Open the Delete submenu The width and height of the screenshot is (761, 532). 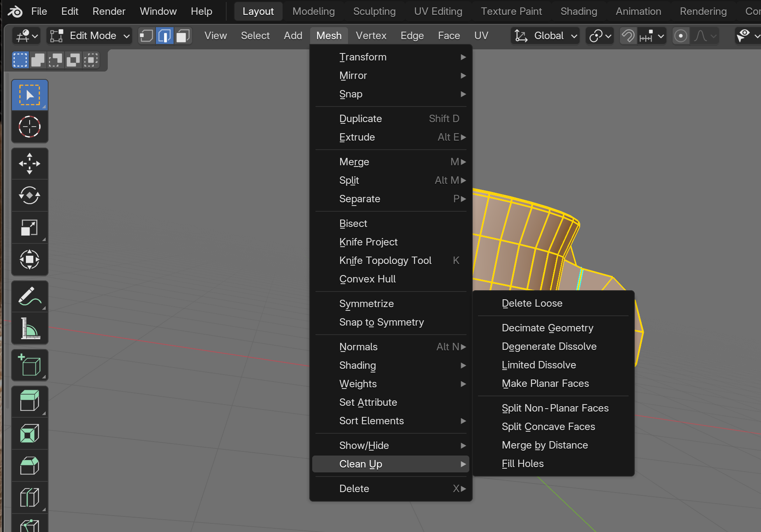pyautogui.click(x=391, y=489)
